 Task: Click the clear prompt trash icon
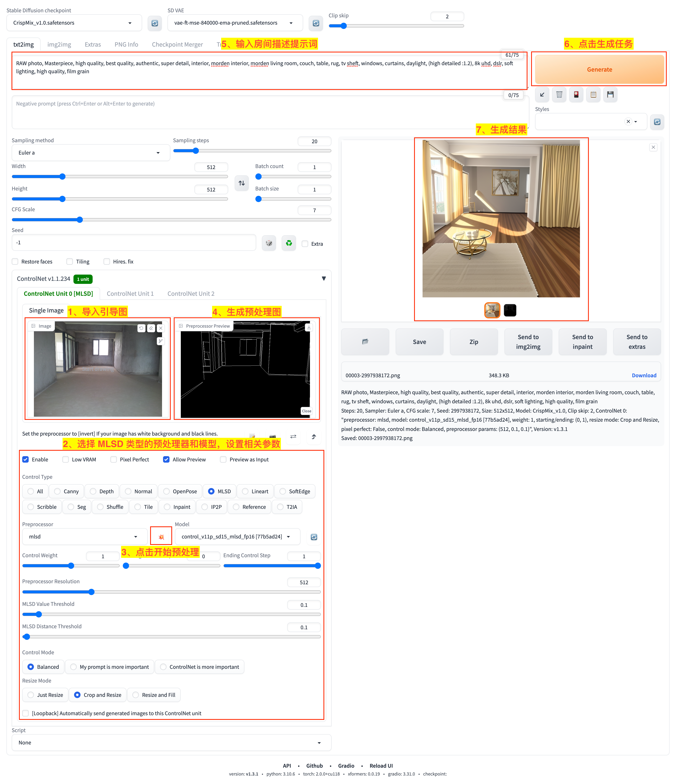(559, 95)
